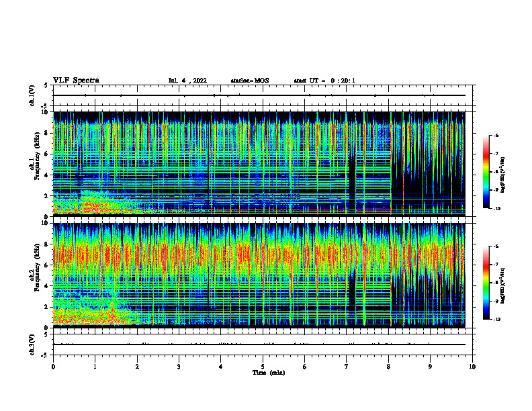Click the ch.2 spectrogram color bar

coord(486,283)
